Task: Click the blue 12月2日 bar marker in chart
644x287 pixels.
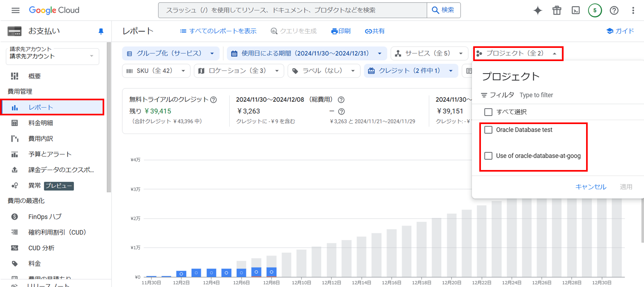Action: point(181,274)
